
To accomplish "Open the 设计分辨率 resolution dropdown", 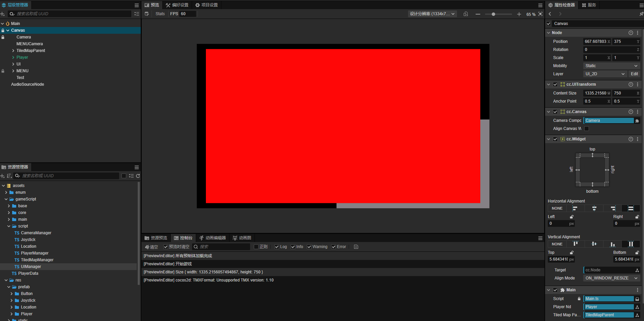I will coord(432,14).
